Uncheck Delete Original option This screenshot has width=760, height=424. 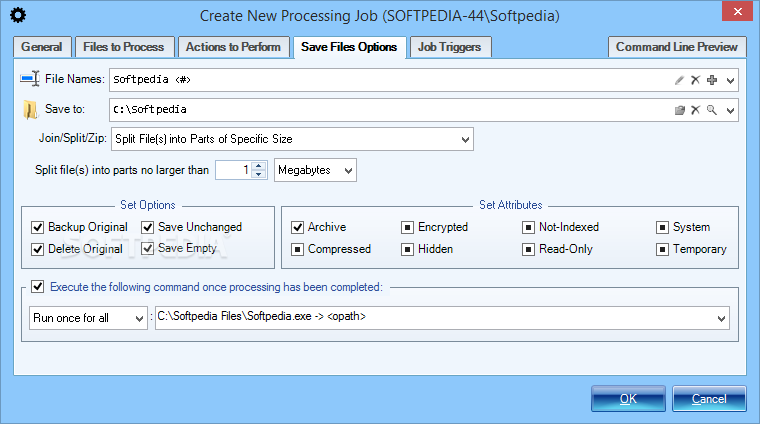tap(37, 249)
